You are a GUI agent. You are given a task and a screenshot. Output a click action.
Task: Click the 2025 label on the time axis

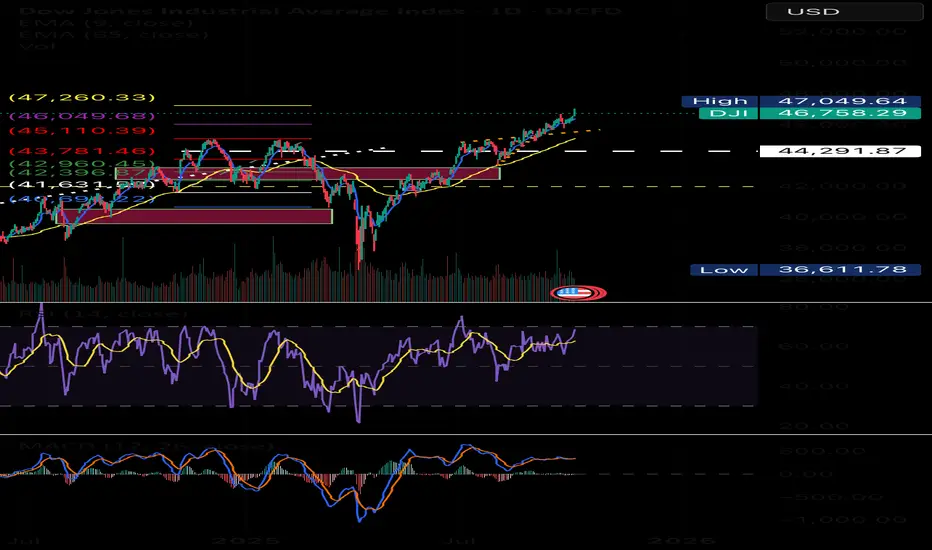tap(245, 540)
